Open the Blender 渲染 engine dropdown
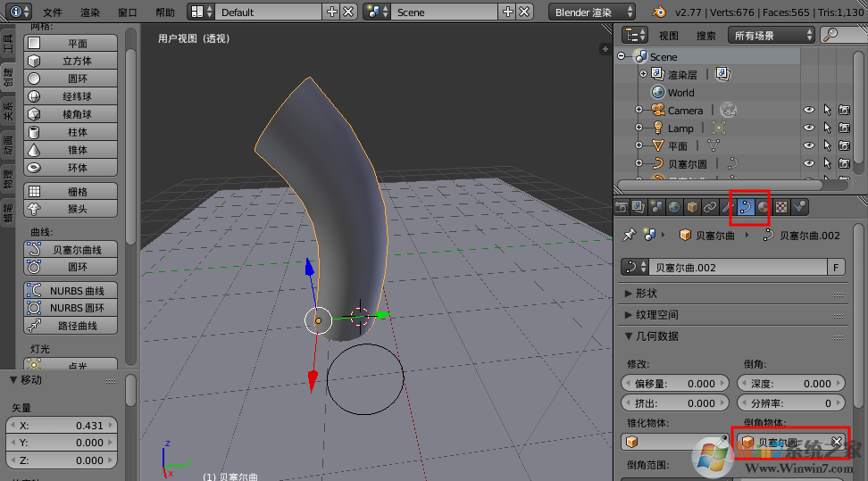The width and height of the screenshot is (868, 481). pos(593,12)
